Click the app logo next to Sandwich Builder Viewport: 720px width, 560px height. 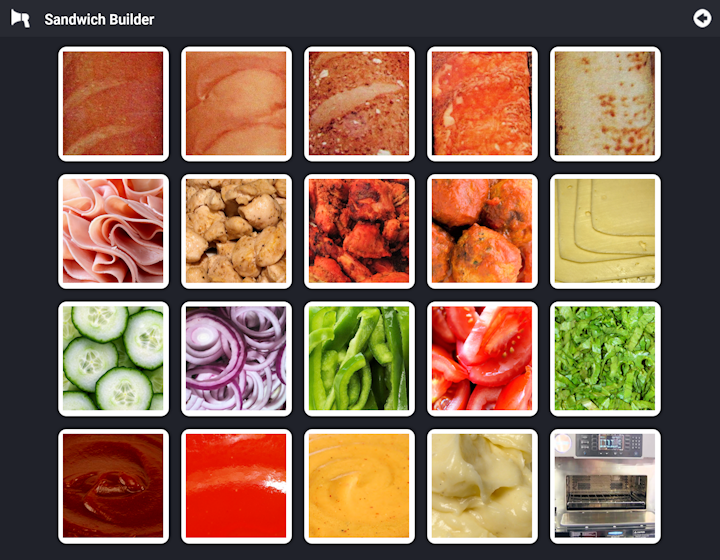pos(20,19)
